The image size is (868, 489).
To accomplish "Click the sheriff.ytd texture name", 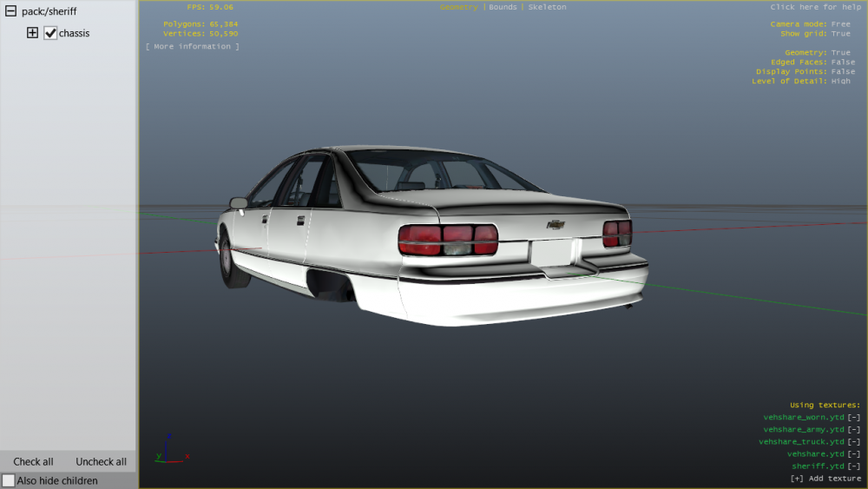I will coord(819,466).
